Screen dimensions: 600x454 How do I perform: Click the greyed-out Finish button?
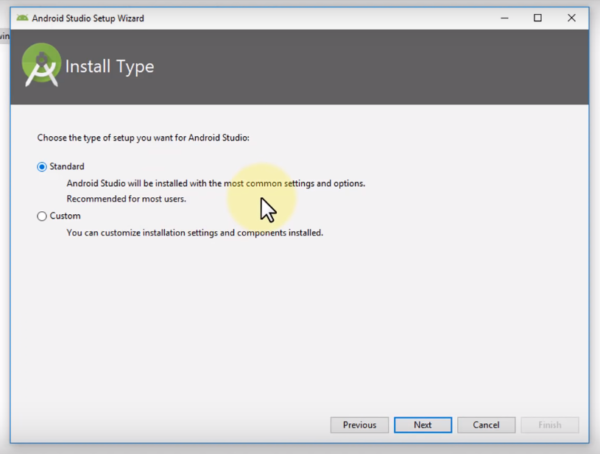pyautogui.click(x=549, y=425)
